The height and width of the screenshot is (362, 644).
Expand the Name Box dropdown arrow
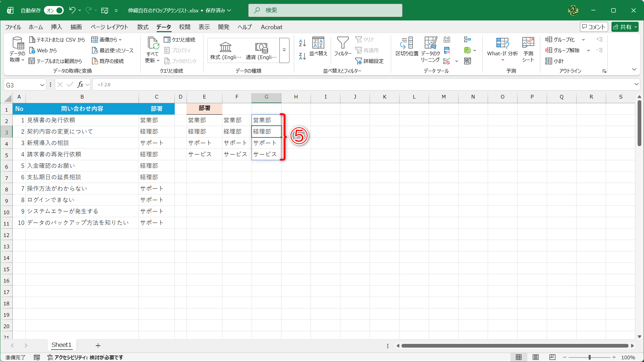point(42,85)
